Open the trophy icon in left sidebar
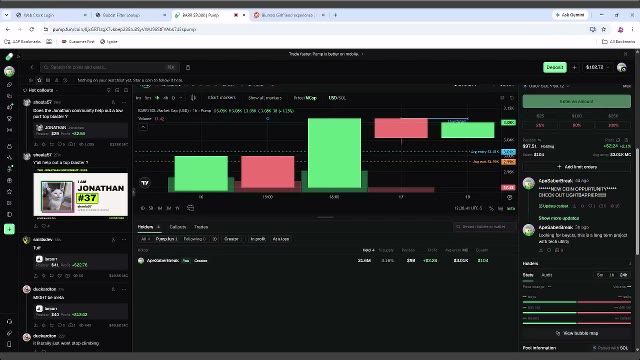The width and height of the screenshot is (640, 360). [x=9, y=118]
